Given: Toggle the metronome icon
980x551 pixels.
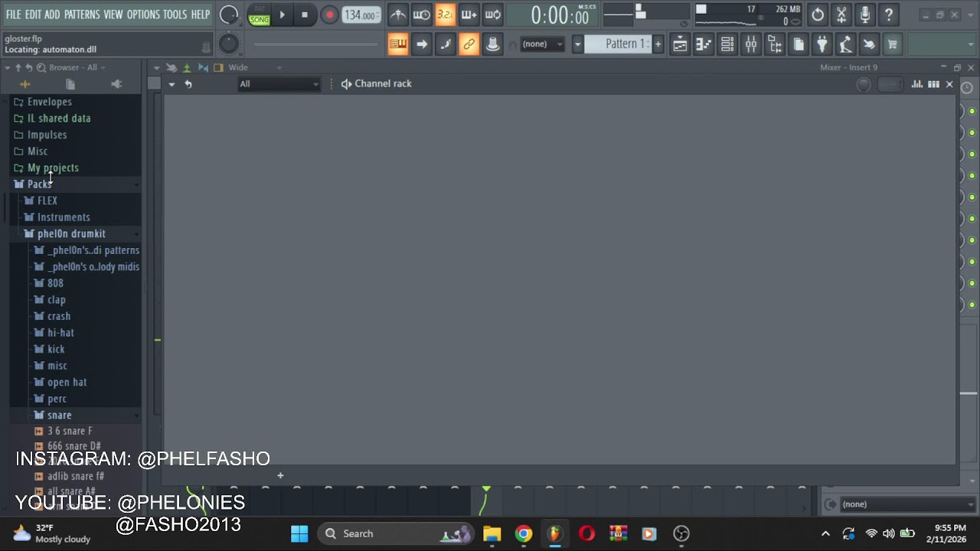Looking at the screenshot, I should [x=397, y=15].
